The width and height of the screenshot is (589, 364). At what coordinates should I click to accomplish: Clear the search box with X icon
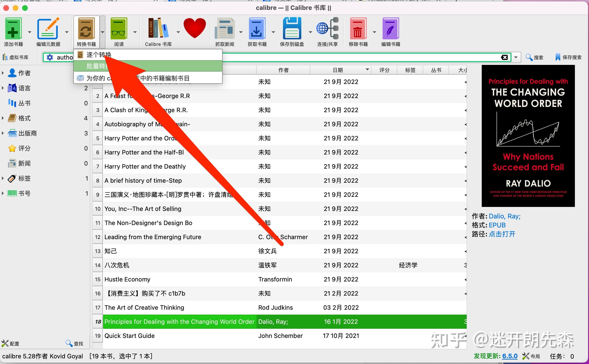coord(505,57)
